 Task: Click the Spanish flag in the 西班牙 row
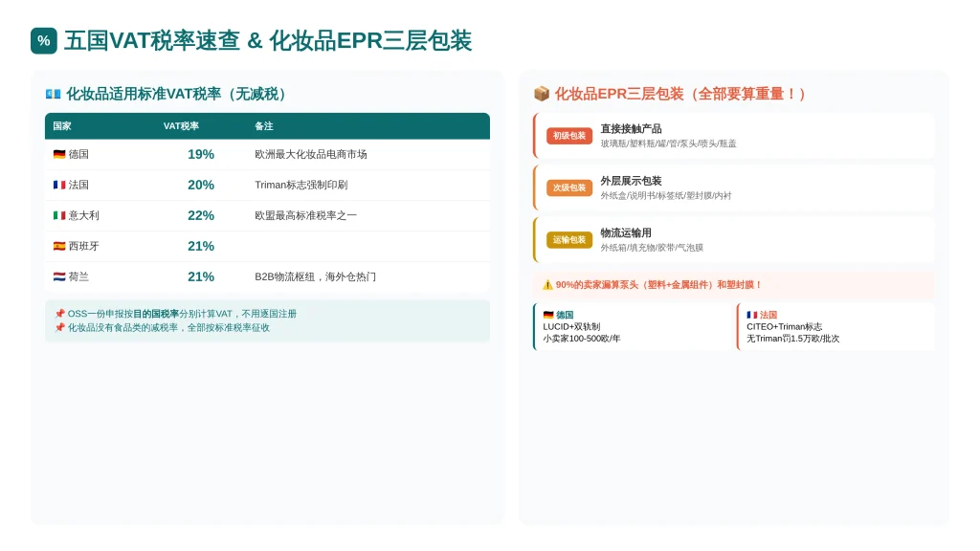tap(59, 246)
